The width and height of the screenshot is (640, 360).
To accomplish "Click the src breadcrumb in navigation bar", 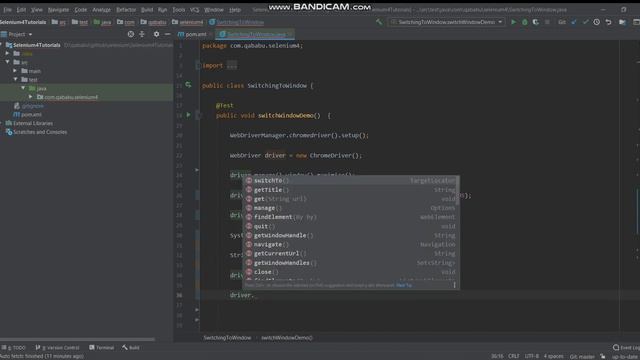I will pyautogui.click(x=59, y=22).
